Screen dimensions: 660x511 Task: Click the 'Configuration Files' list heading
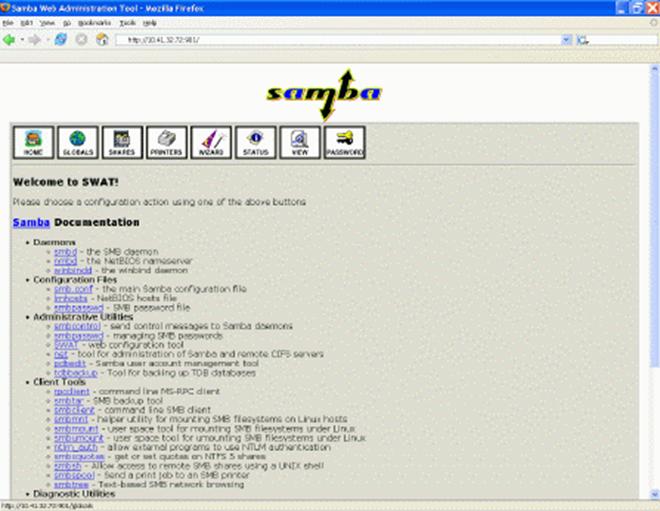pyautogui.click(x=75, y=279)
